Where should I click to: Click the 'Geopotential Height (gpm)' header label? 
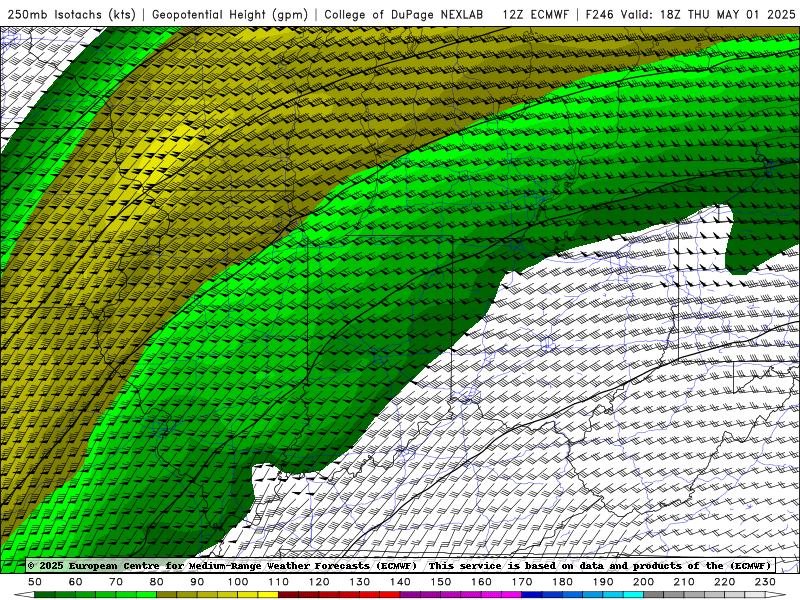(230, 14)
